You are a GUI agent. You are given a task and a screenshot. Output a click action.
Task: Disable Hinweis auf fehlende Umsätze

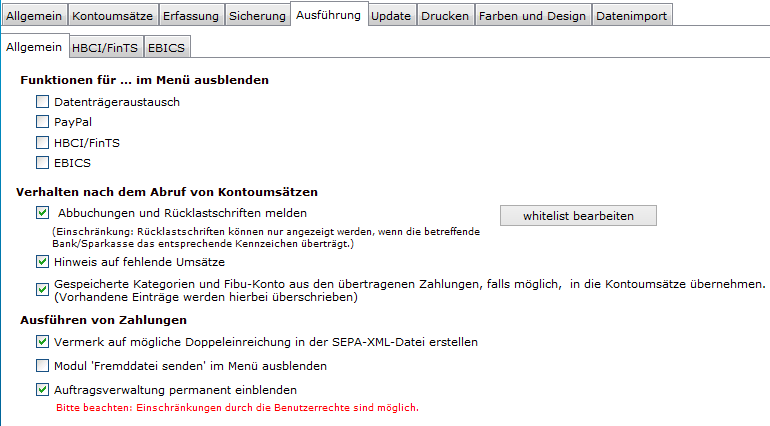(42, 262)
